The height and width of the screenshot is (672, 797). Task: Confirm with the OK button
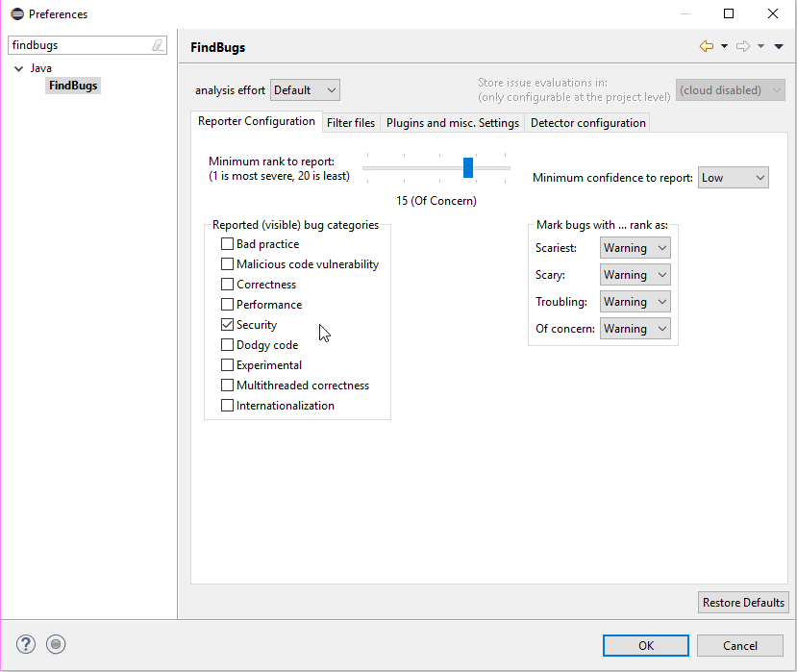click(646, 646)
